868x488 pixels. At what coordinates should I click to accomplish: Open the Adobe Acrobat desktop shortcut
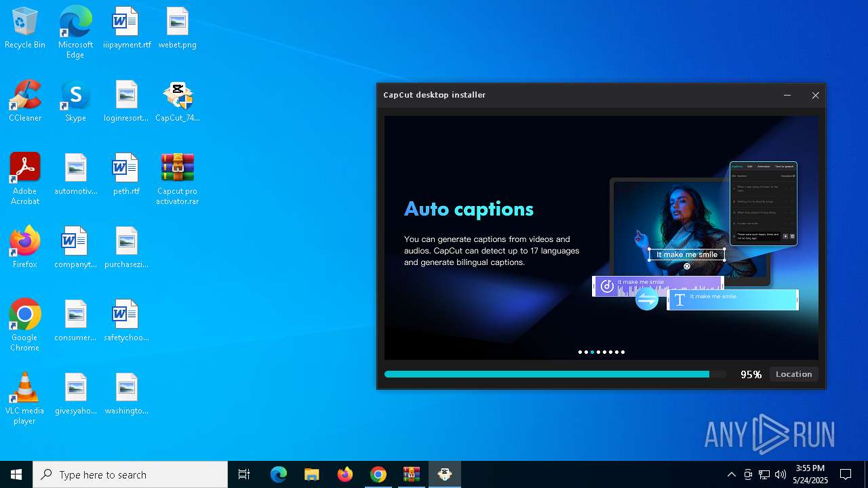click(25, 178)
